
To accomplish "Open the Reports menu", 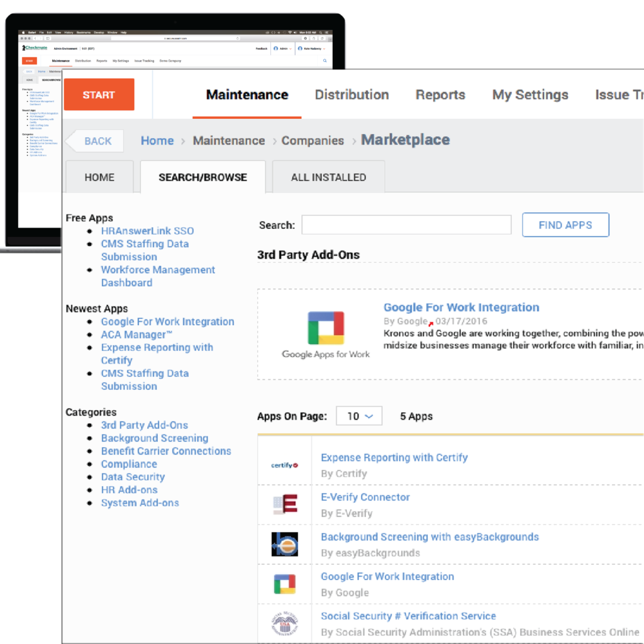I will (x=440, y=94).
